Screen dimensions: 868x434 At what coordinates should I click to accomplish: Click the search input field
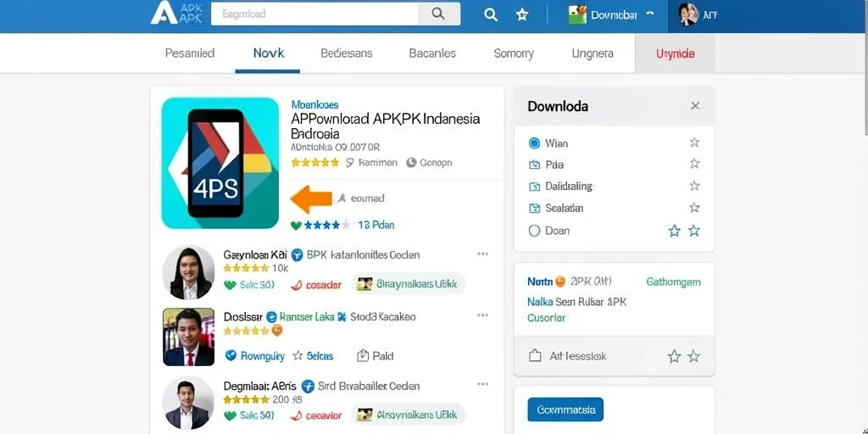314,14
